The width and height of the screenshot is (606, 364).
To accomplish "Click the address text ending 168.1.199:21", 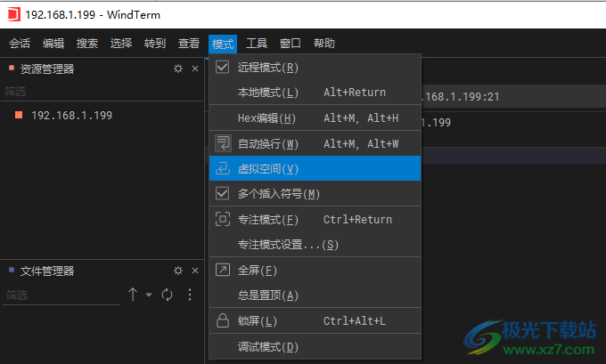I will tap(461, 96).
